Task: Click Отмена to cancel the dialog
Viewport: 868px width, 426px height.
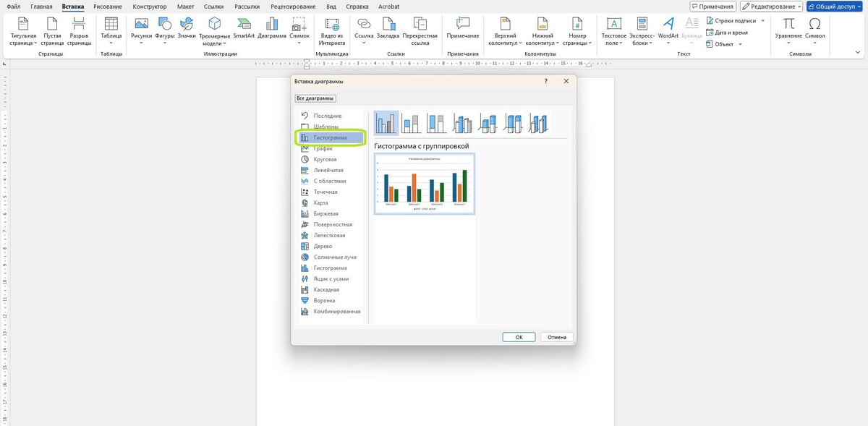Action: coord(557,337)
